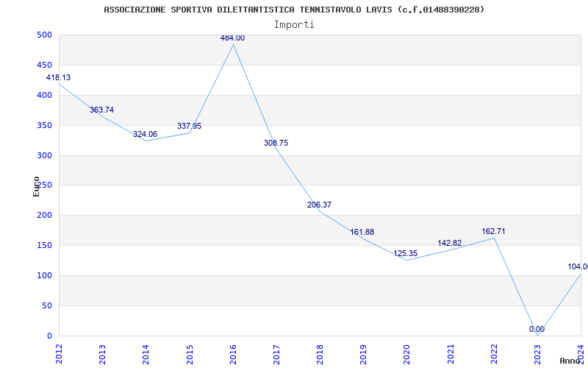Click the 150 y-axis tick label
The image size is (588, 368).
(x=44, y=246)
